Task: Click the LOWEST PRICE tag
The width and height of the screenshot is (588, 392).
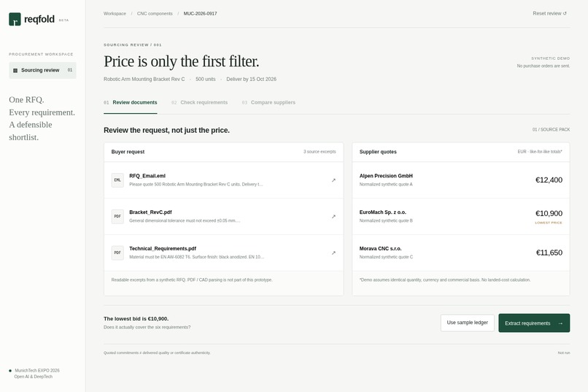Action: pos(549,223)
